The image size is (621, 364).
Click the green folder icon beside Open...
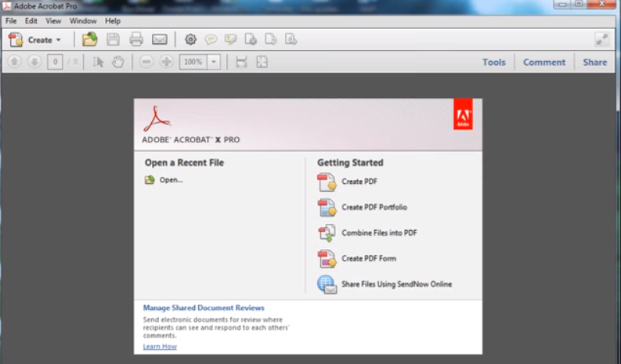(x=150, y=180)
